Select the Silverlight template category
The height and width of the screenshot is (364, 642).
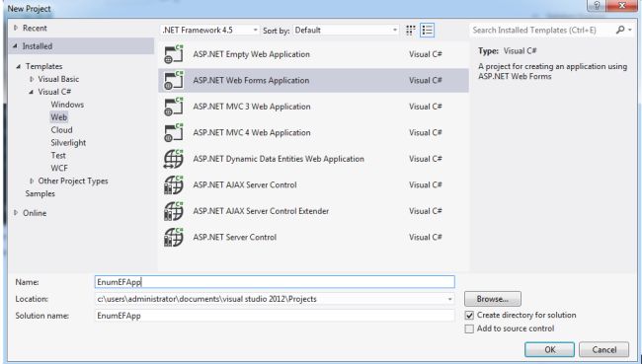coord(68,143)
